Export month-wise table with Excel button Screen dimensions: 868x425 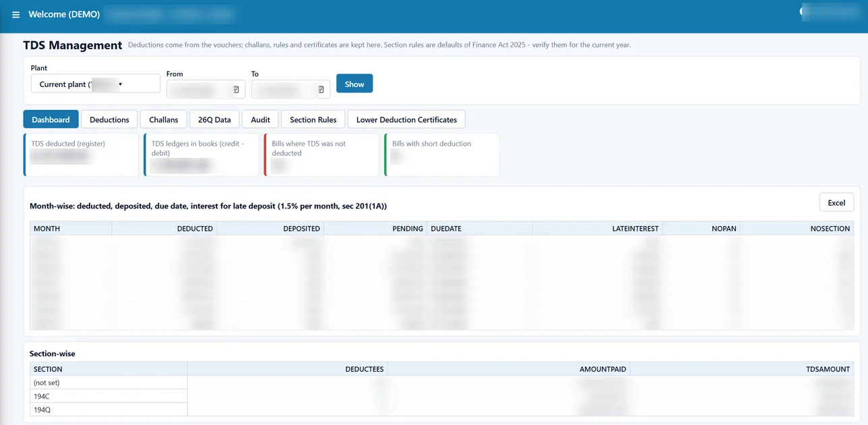coord(836,202)
